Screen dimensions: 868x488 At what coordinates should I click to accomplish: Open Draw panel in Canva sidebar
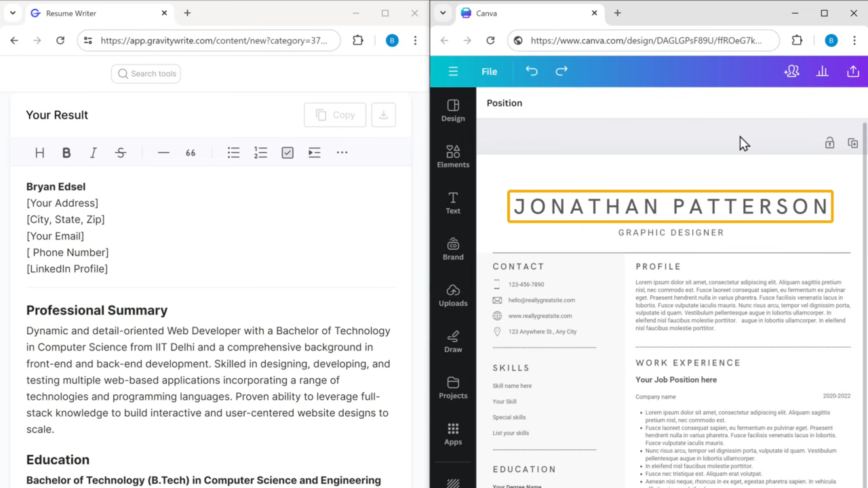(x=453, y=342)
